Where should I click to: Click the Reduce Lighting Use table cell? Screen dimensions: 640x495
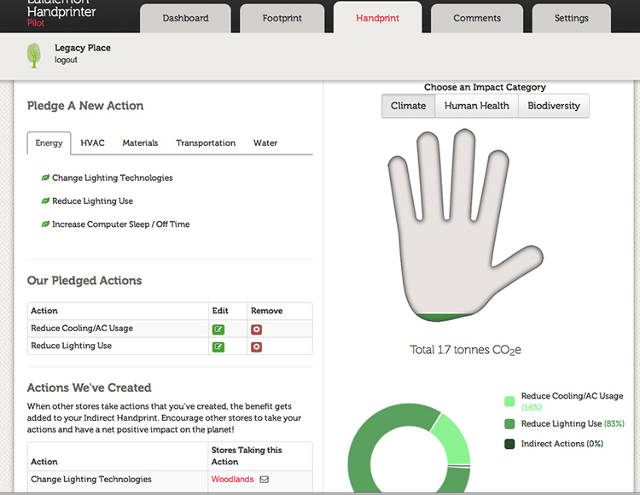(x=118, y=346)
